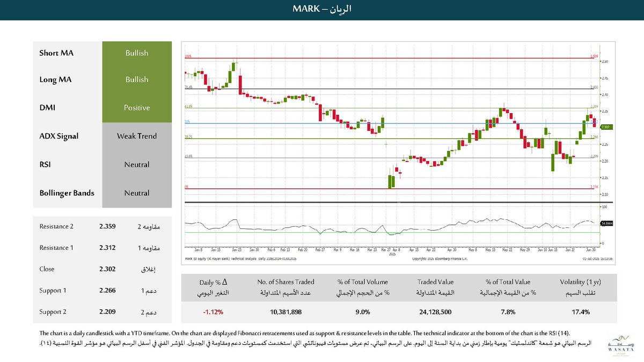
Task: Click the '% of Total Value' header
Action: click(x=508, y=282)
